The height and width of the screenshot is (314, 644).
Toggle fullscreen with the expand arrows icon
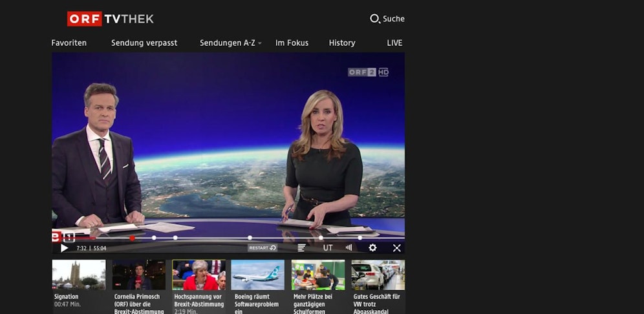pyautogui.click(x=397, y=248)
